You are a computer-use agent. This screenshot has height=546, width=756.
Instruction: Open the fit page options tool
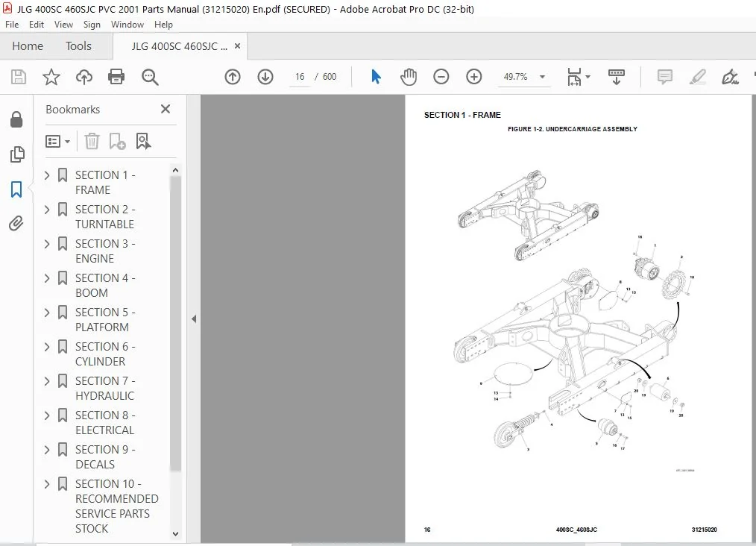(x=574, y=77)
